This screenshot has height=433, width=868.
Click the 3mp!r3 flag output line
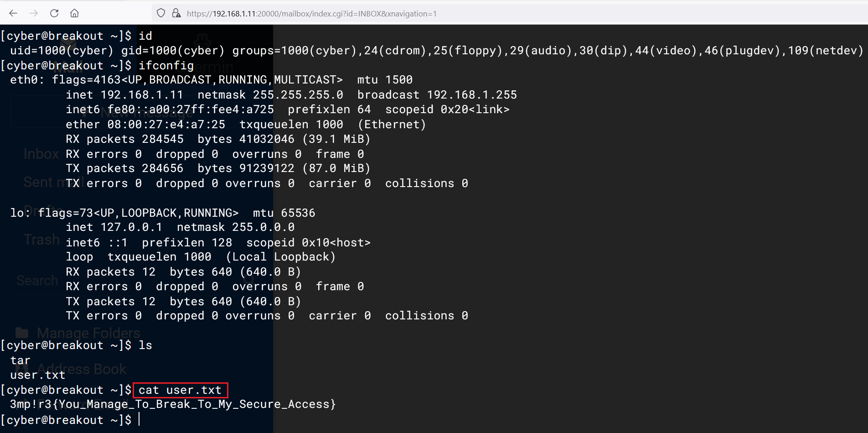pos(173,404)
